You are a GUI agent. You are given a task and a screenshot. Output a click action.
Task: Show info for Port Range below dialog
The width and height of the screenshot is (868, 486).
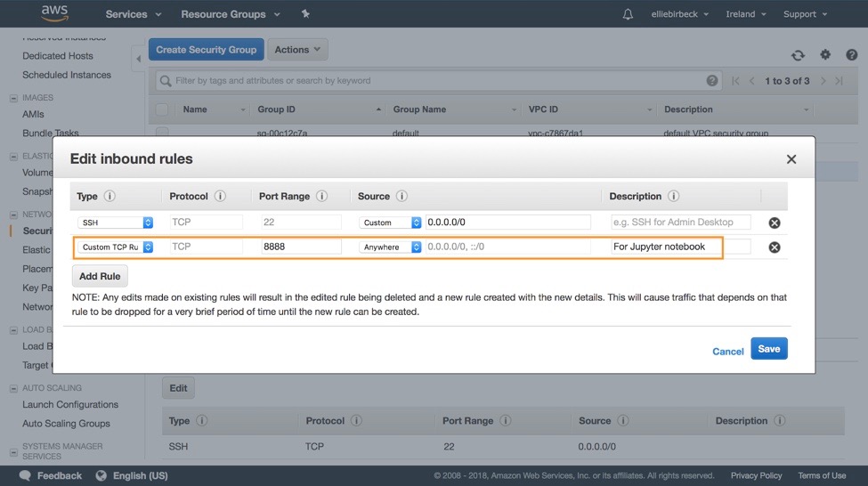coord(505,421)
